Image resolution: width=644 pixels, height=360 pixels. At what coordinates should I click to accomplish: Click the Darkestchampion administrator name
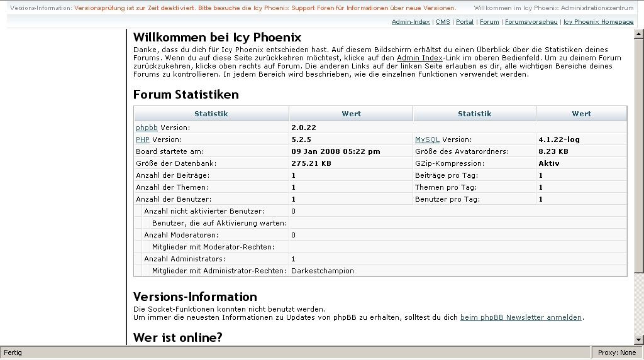tap(323, 271)
